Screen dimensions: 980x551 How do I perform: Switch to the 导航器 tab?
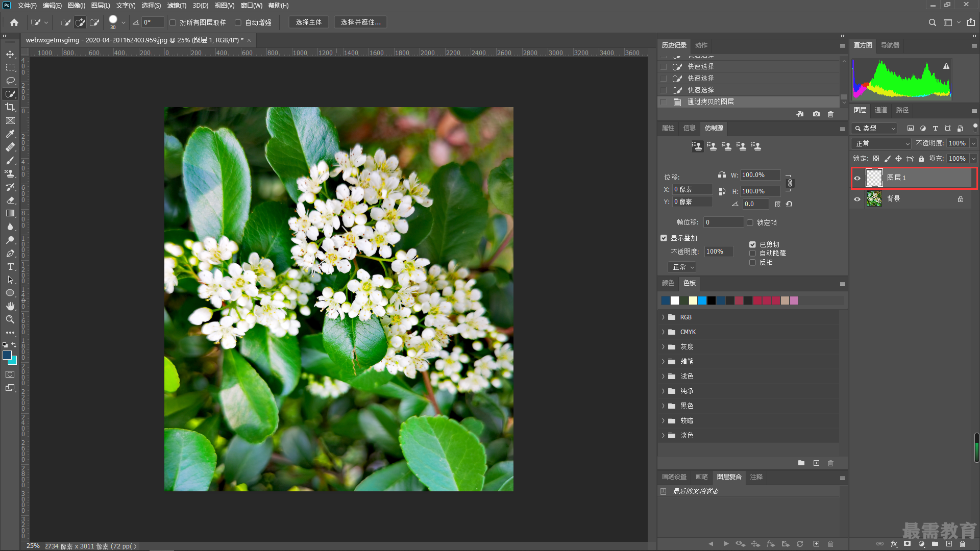890,45
